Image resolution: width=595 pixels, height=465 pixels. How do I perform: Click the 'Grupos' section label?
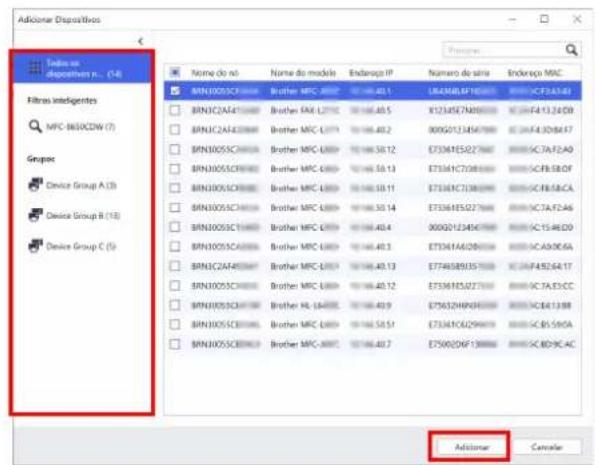[x=41, y=159]
